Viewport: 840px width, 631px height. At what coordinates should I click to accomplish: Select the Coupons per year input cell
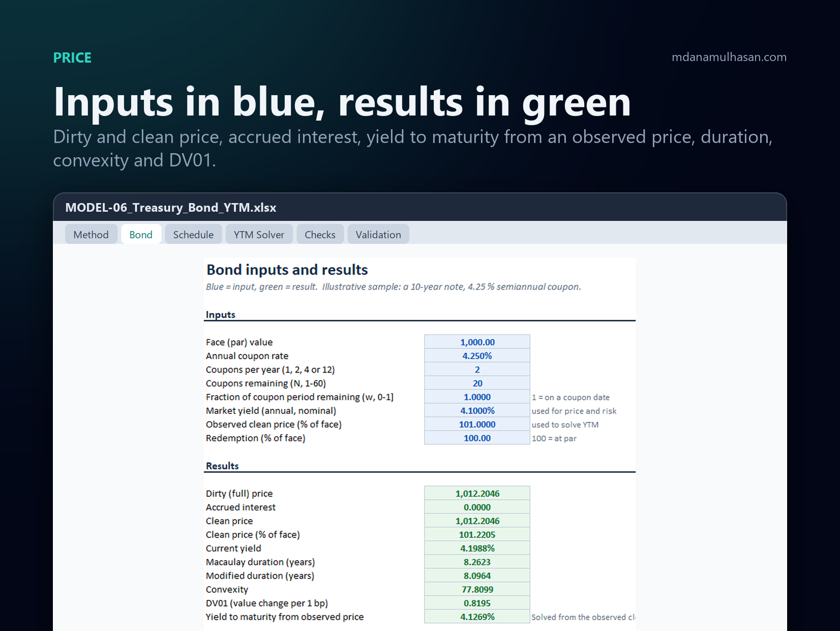pos(477,369)
